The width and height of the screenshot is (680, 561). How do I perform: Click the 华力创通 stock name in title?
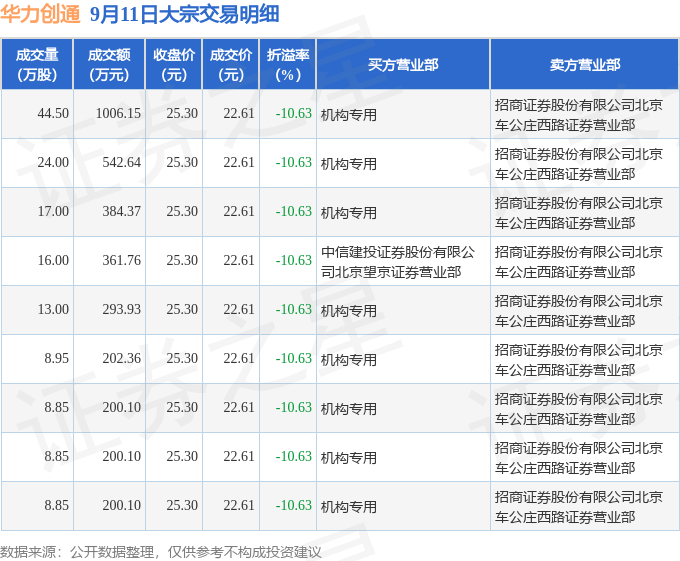point(40,14)
